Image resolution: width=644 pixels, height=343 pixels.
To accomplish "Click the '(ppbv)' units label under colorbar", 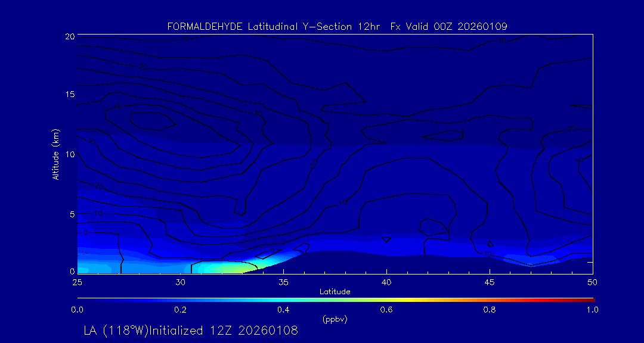I will pos(335,320).
